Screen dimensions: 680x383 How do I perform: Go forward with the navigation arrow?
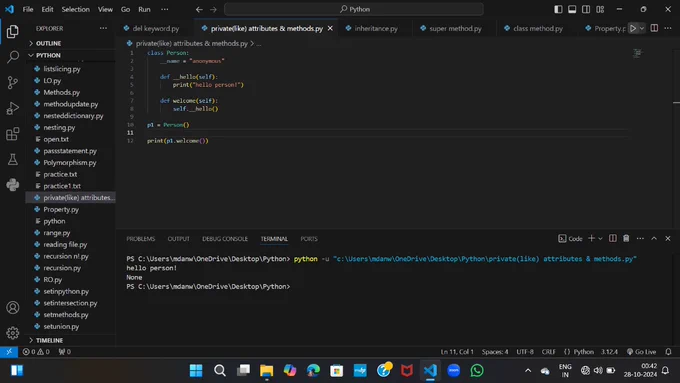pos(213,9)
